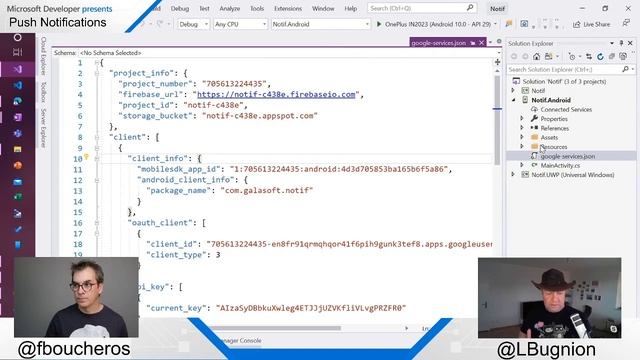Viewport: 640px width, 360px height.
Task: Collapse the project_info block fold marker
Action: [97, 73]
